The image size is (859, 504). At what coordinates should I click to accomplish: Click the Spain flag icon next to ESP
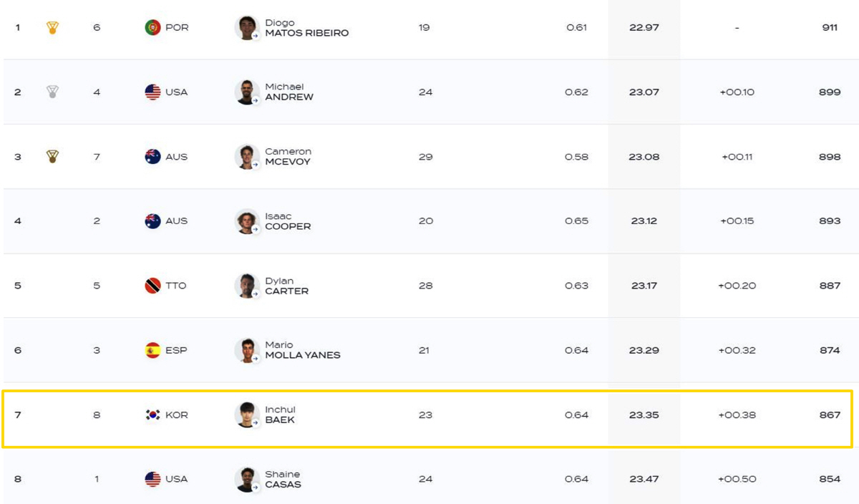(x=152, y=350)
